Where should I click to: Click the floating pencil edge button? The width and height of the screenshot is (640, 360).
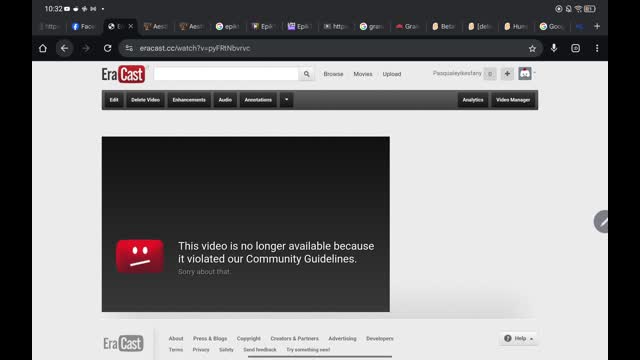[601, 222]
